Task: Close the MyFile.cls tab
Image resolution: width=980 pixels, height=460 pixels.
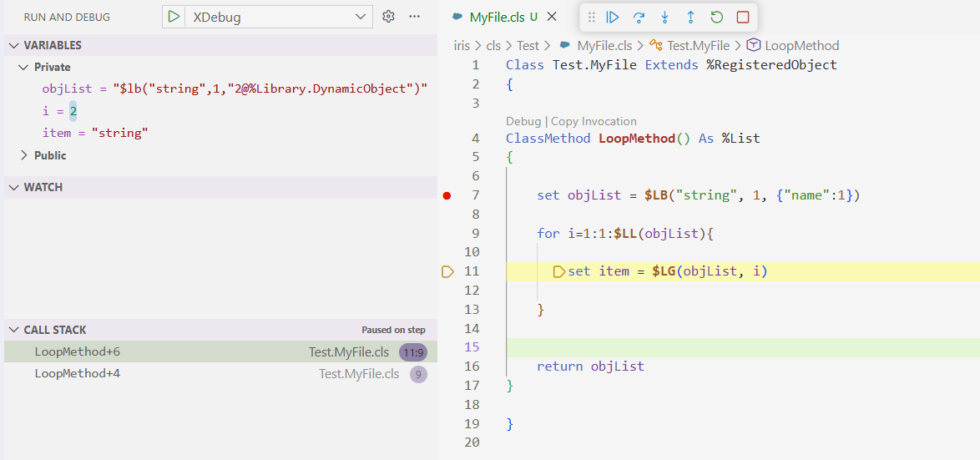Action: (x=552, y=17)
